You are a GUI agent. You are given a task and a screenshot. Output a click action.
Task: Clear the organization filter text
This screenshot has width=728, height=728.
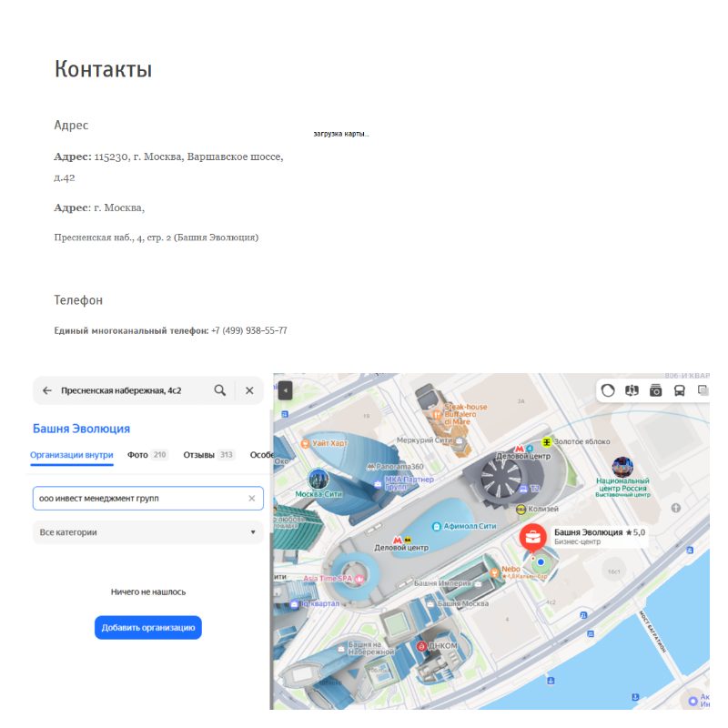pyautogui.click(x=252, y=499)
